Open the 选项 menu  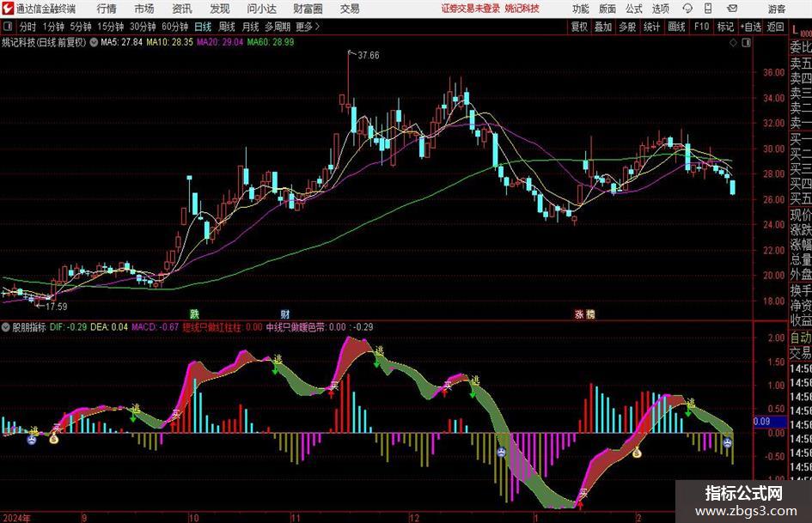click(660, 9)
